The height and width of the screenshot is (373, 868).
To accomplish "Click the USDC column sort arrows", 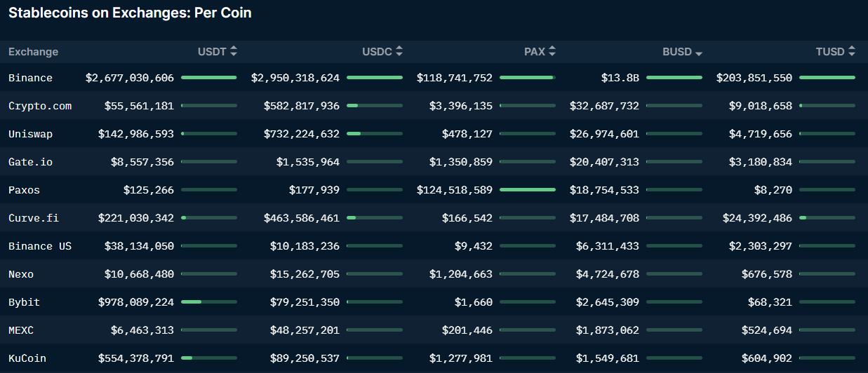I will (x=399, y=51).
